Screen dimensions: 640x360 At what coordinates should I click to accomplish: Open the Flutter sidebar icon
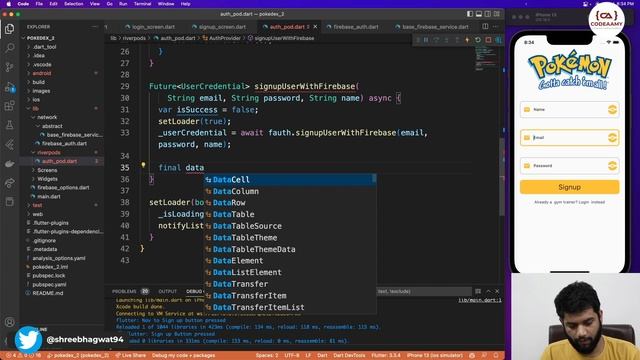coord(9,144)
